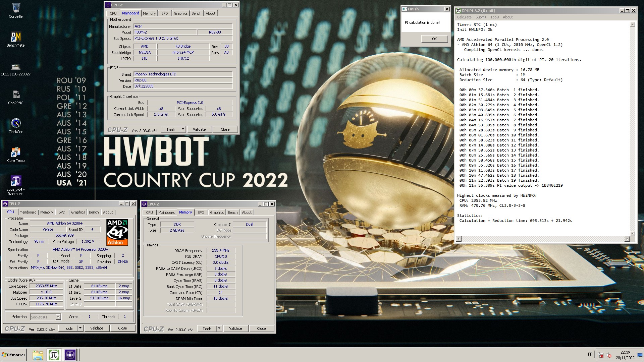This screenshot has height=362, width=644.
Task: Switch to GPUPI via taskbar Pi icon
Action: [54, 355]
